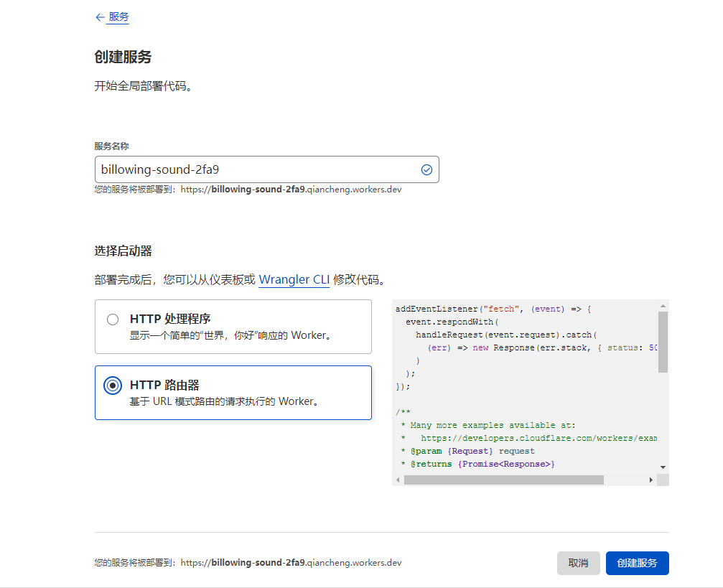The width and height of the screenshot is (723, 588).
Task: Click 取消 button to cancel
Action: click(578, 563)
